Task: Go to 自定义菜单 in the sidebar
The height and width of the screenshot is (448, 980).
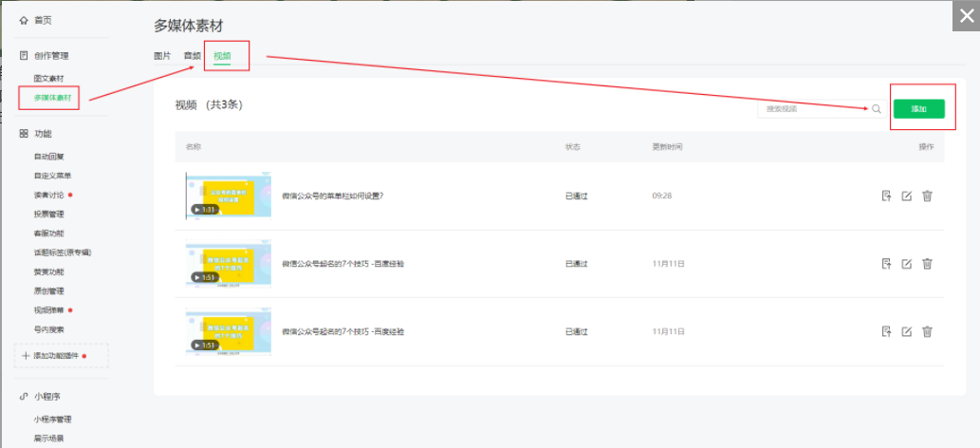Action: click(x=52, y=176)
